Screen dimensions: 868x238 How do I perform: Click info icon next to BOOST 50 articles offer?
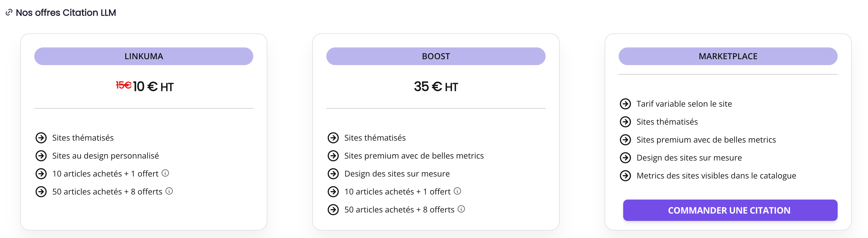coord(461,209)
